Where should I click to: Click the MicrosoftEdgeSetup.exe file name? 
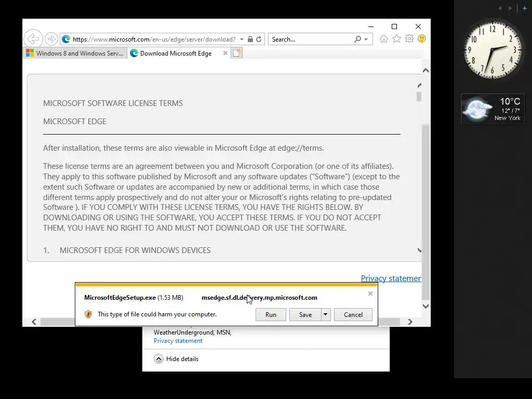(x=120, y=298)
